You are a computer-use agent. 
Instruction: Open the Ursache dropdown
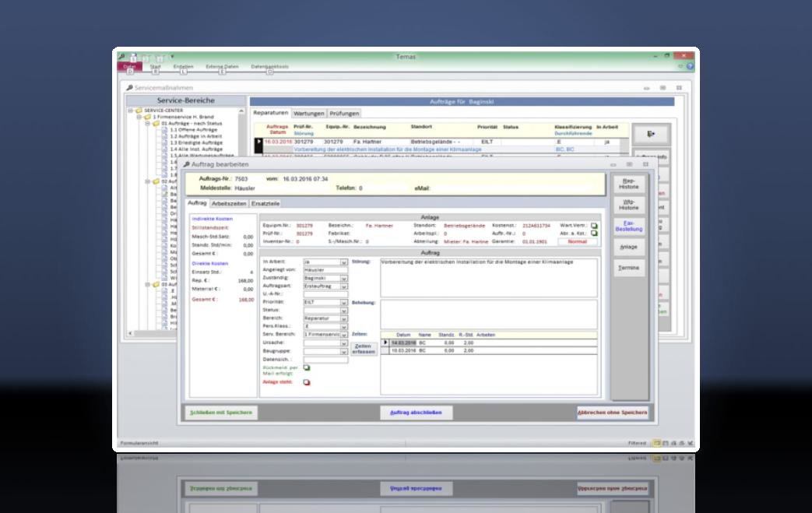344,343
